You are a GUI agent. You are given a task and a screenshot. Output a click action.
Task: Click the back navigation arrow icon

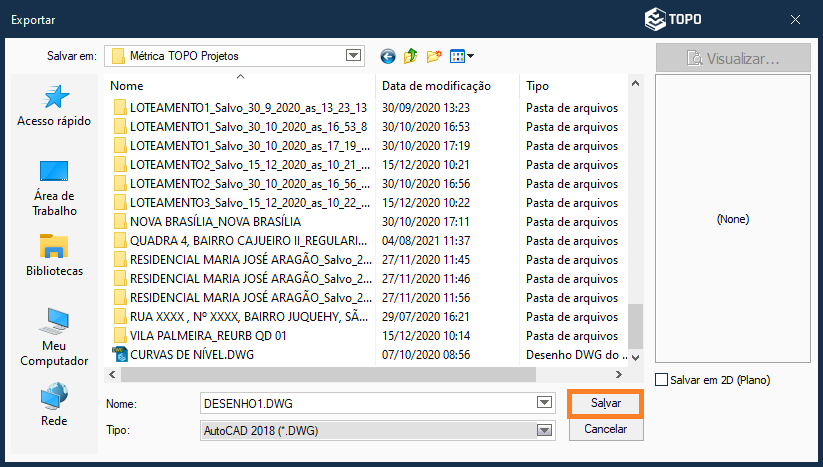coord(388,56)
